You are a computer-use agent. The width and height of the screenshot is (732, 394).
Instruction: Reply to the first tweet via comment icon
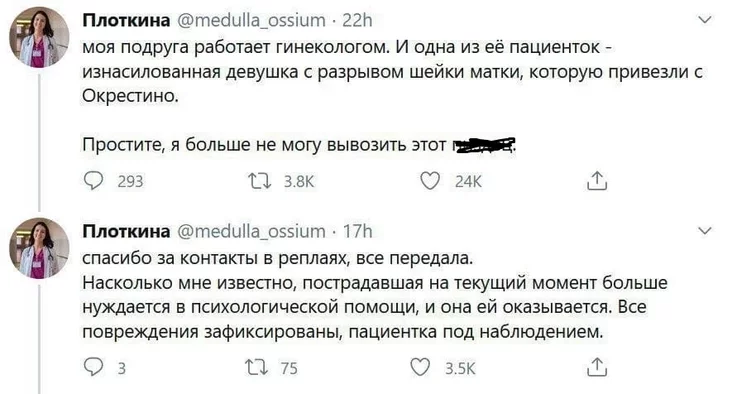[93, 181]
